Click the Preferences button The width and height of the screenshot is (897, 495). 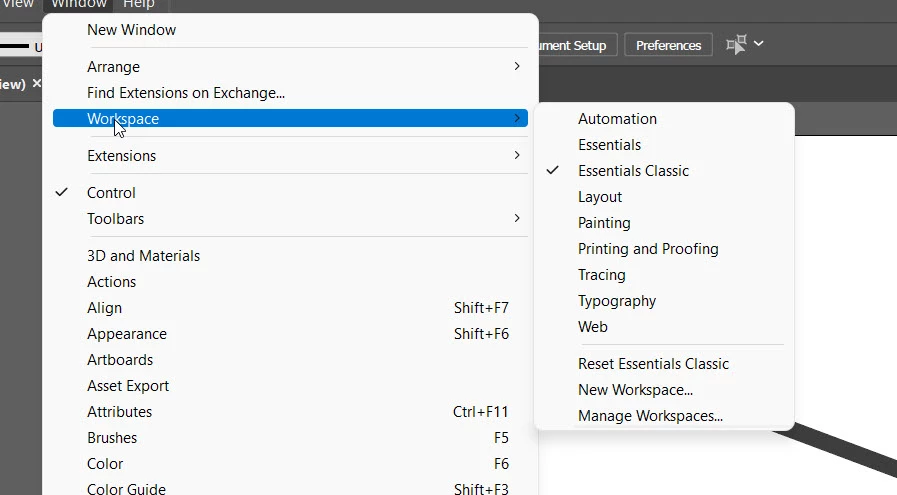(668, 45)
